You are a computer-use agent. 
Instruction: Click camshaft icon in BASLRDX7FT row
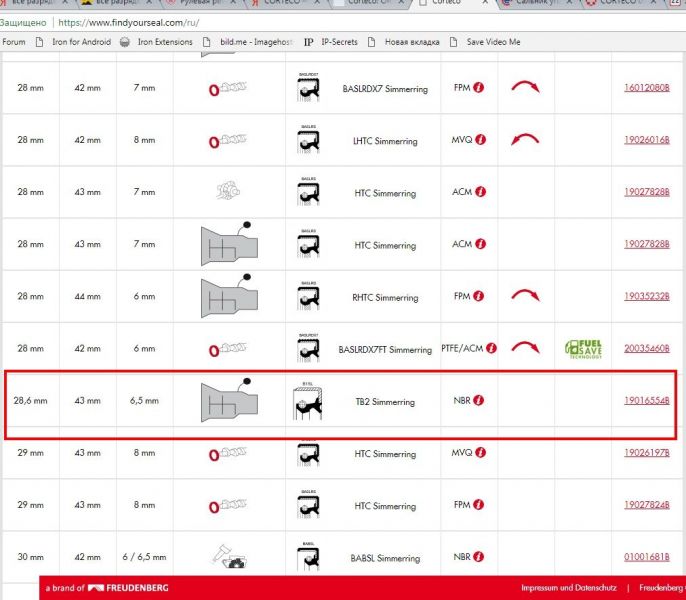tap(228, 349)
